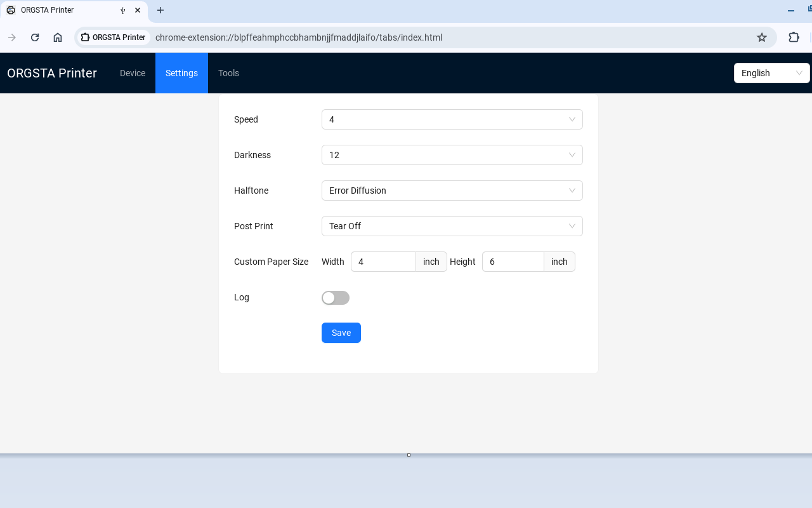Expand the Post Print Tear Off dropdown
Screen dimensions: 812x508
click(452, 226)
